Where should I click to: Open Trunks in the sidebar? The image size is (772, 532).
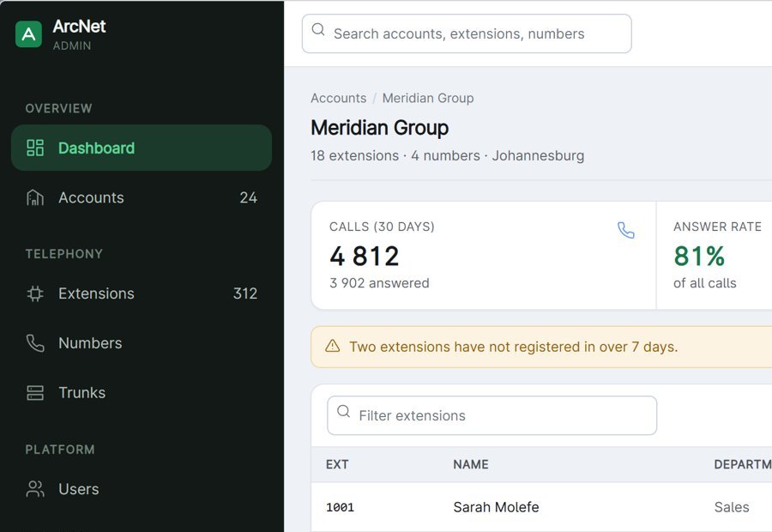[142, 393]
